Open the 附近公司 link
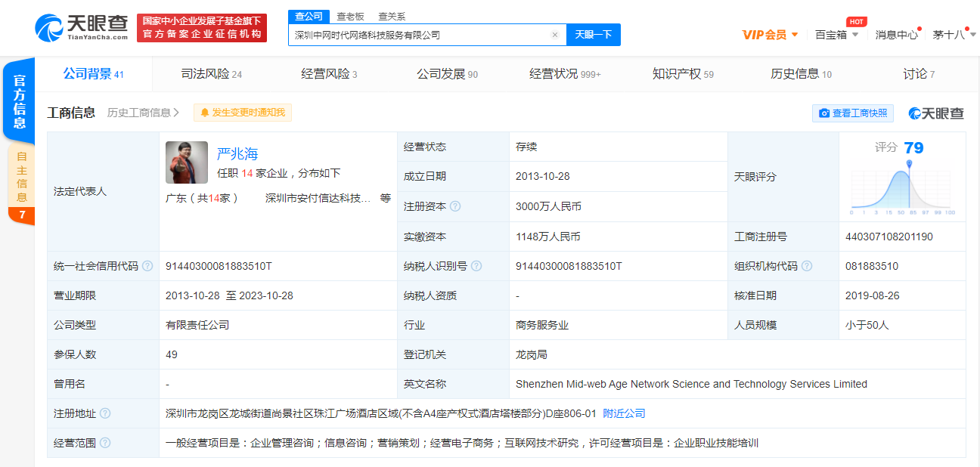 (625, 413)
